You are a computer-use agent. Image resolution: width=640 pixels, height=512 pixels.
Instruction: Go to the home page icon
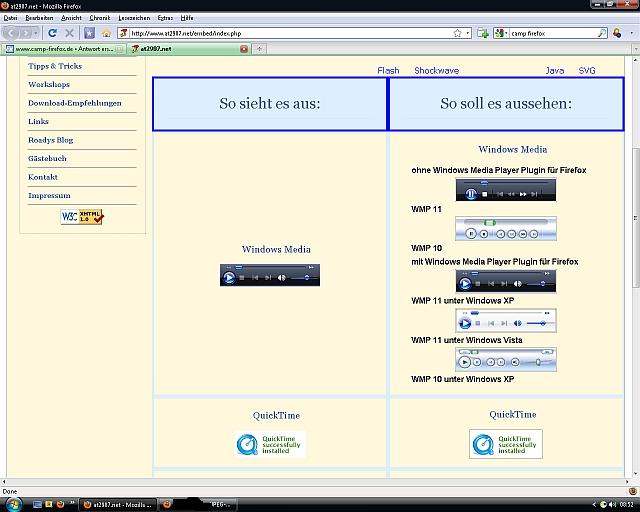point(107,33)
